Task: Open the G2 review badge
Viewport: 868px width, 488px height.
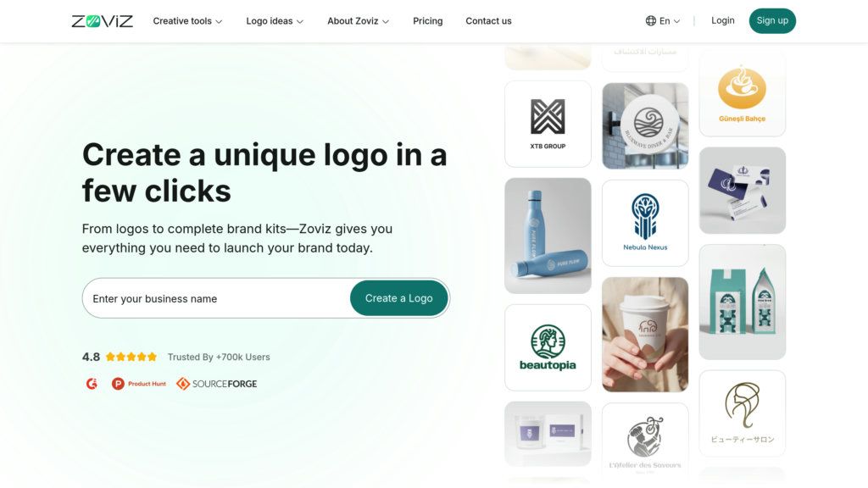Action: (92, 384)
